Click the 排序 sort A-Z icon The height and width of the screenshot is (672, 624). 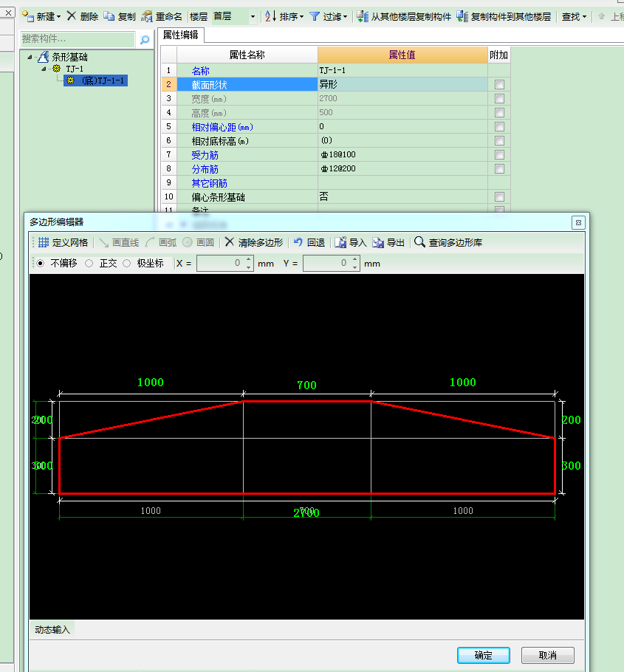[x=270, y=16]
